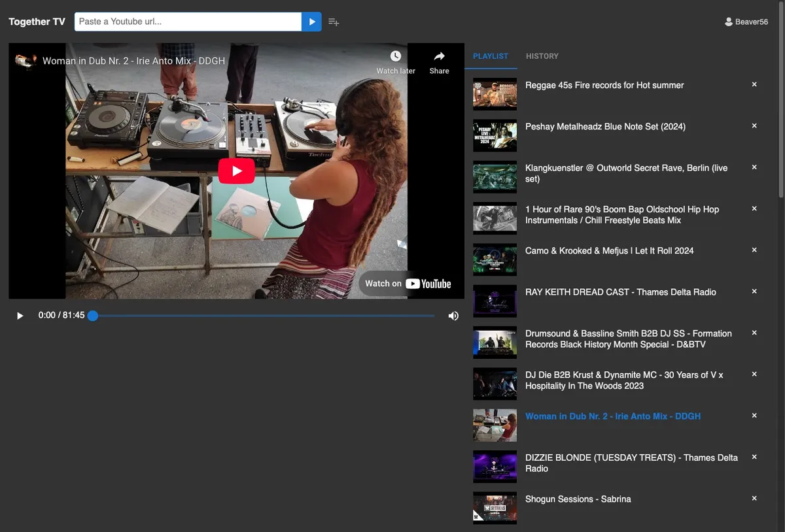Remove Camo & Krooked & Mefjus item
785x532 pixels.
754,250
